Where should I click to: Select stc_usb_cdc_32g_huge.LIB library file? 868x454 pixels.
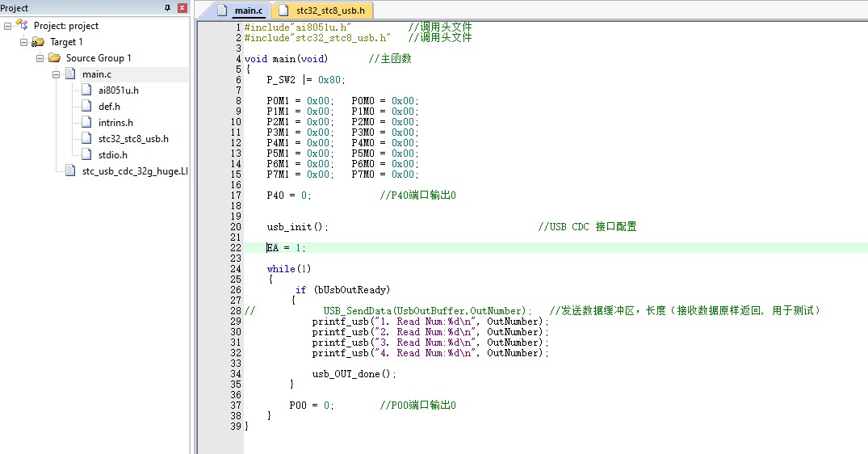135,170
